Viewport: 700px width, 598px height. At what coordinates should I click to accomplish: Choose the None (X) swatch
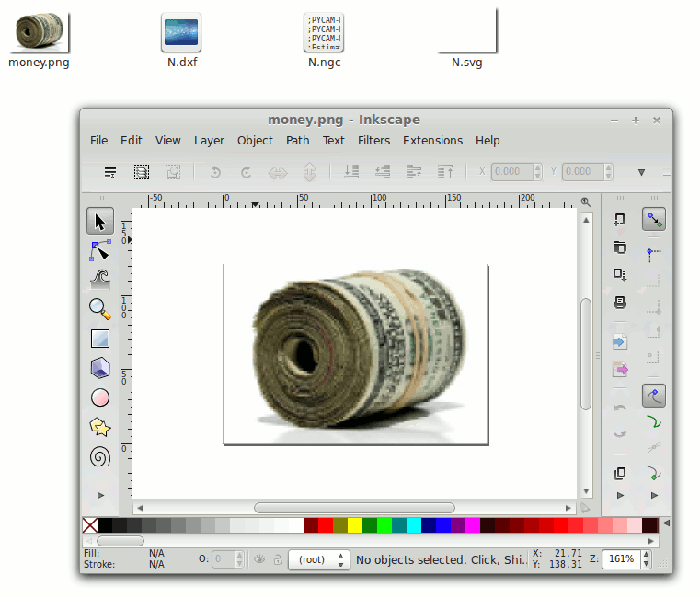(90, 525)
